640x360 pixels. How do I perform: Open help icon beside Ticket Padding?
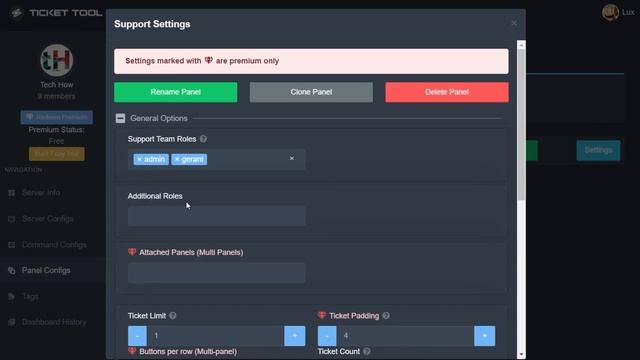pos(386,316)
